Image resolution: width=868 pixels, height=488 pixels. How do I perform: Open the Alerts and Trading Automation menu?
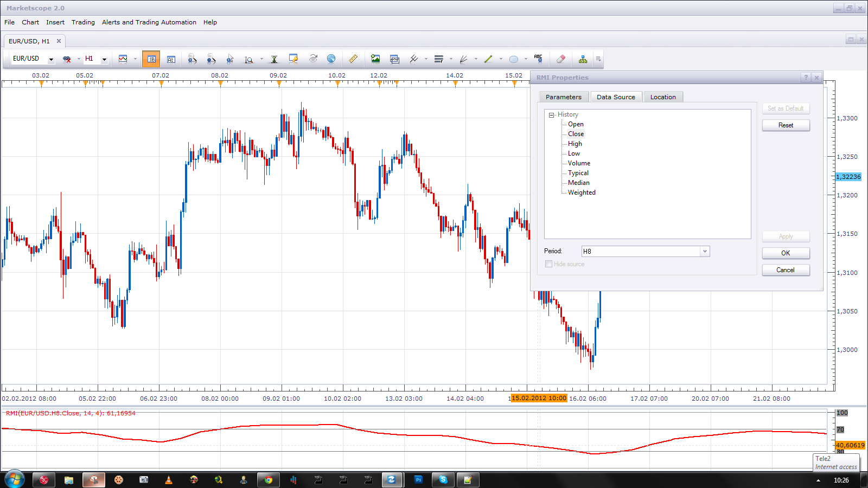point(149,22)
